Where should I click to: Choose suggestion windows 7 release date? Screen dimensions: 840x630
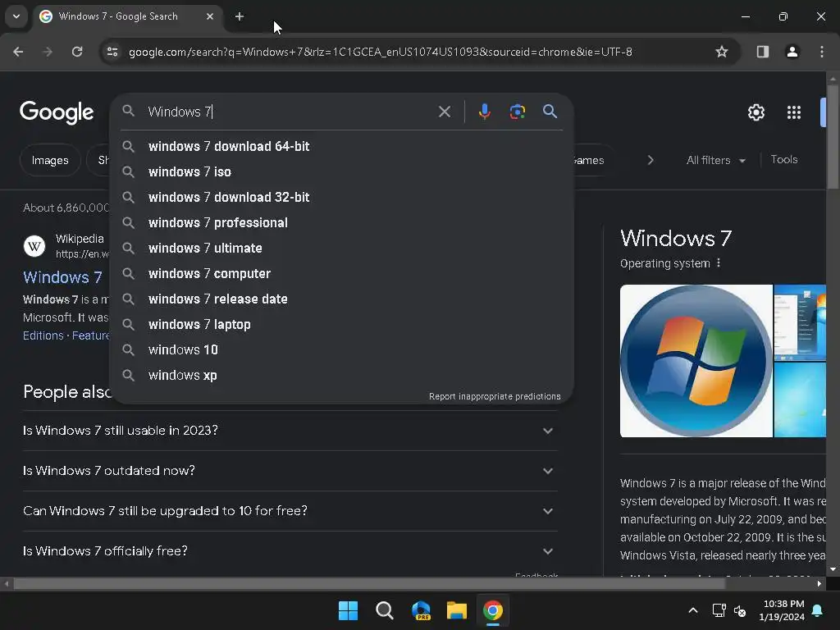[341, 299]
